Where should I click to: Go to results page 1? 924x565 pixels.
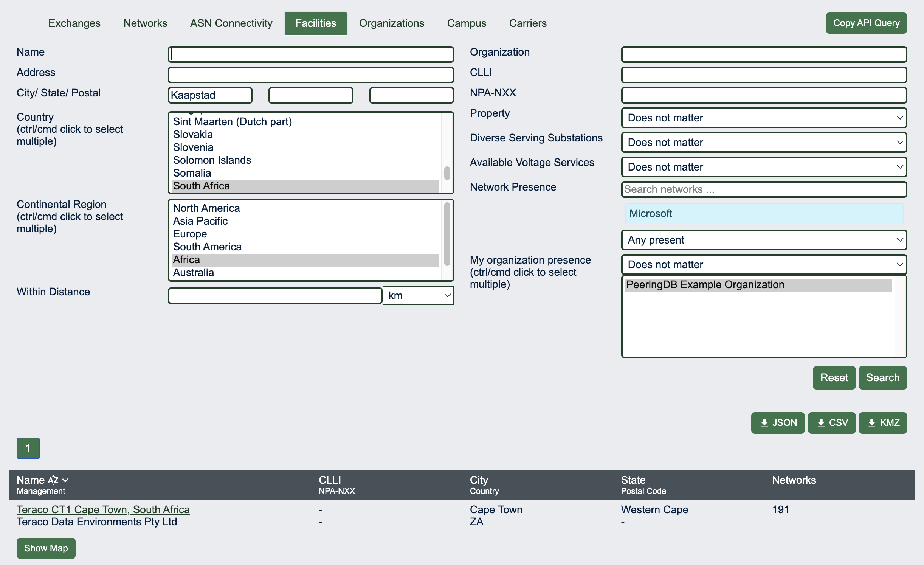click(28, 448)
